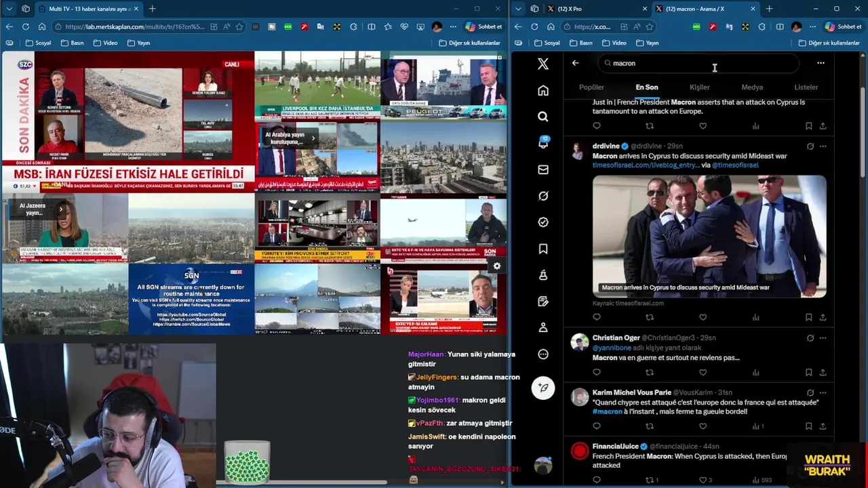The height and width of the screenshot is (488, 868).
Task: Expand tab actions chevron in Multi TV window
Action: click(9, 9)
